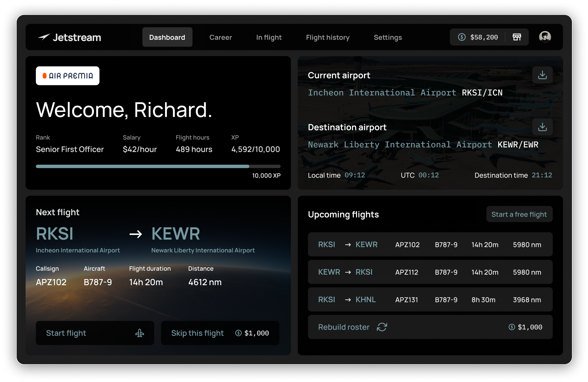
Task: Click the coin icon beside Rebuild roster cost
Action: 512,327
